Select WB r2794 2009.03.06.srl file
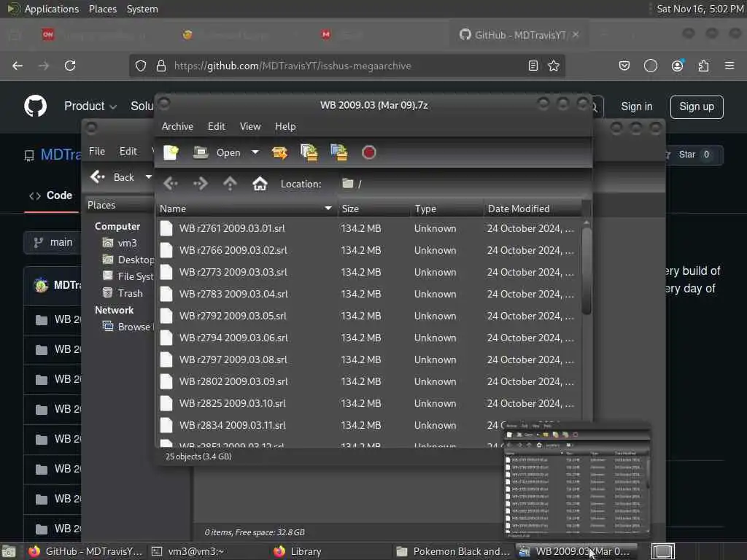Image resolution: width=747 pixels, height=560 pixels. [368, 338]
